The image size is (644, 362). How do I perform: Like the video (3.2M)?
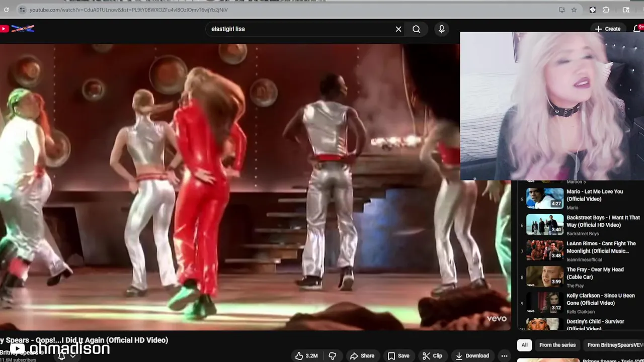[306, 355]
